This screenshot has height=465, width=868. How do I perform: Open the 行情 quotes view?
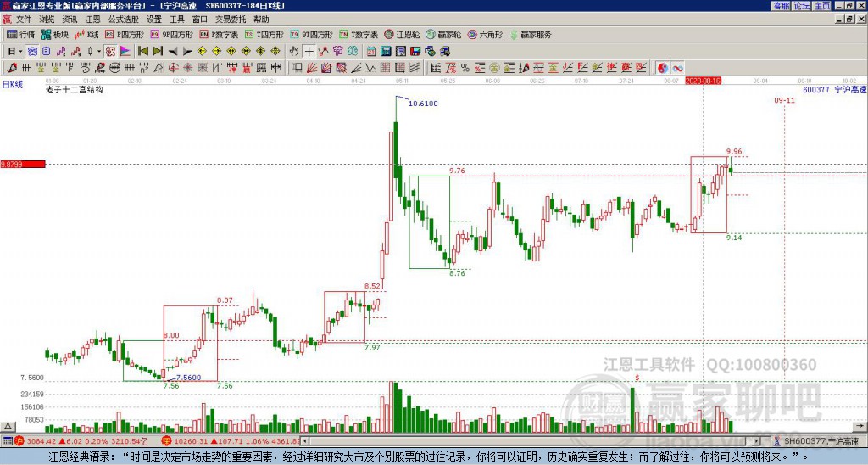pos(21,34)
